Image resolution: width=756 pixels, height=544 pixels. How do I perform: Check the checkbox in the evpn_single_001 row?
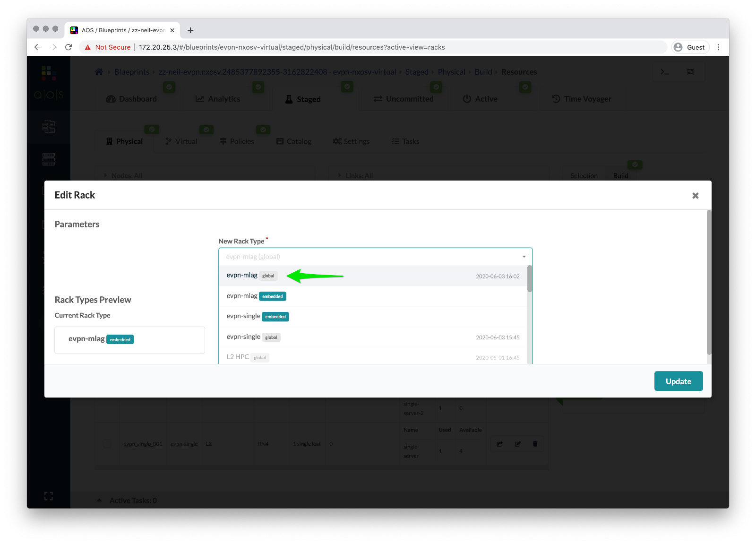click(x=107, y=444)
